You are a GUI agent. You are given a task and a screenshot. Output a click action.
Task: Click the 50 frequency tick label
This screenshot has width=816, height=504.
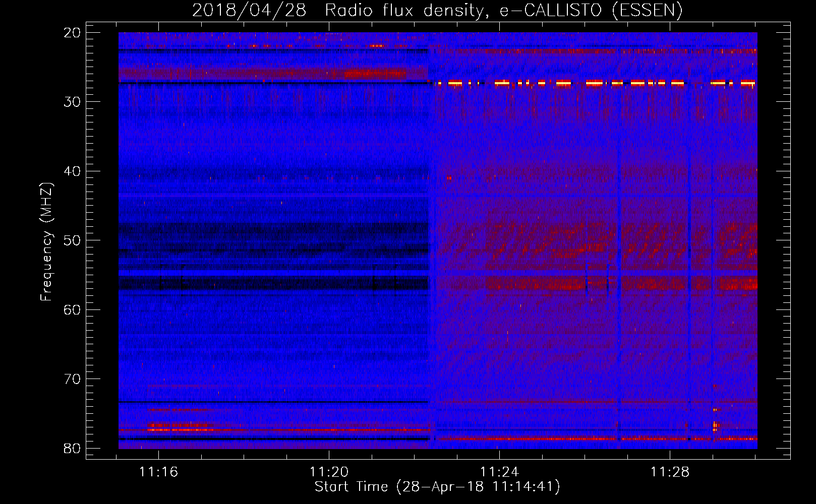[x=72, y=240]
